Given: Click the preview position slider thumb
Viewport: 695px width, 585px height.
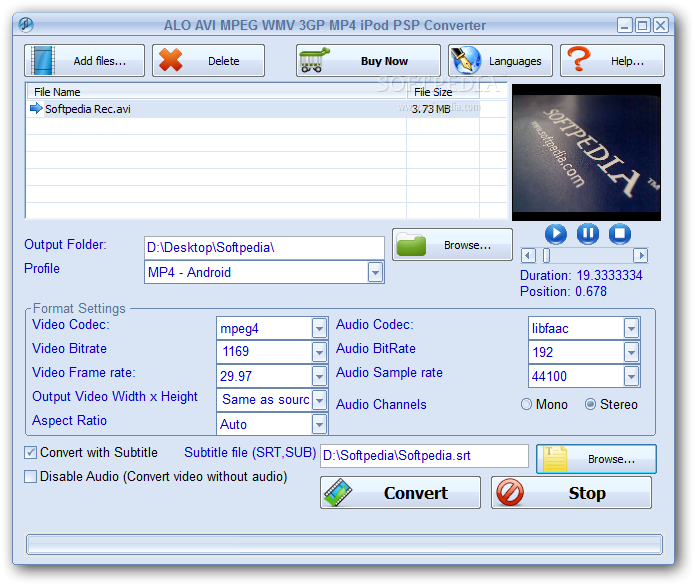Looking at the screenshot, I should pyautogui.click(x=546, y=256).
